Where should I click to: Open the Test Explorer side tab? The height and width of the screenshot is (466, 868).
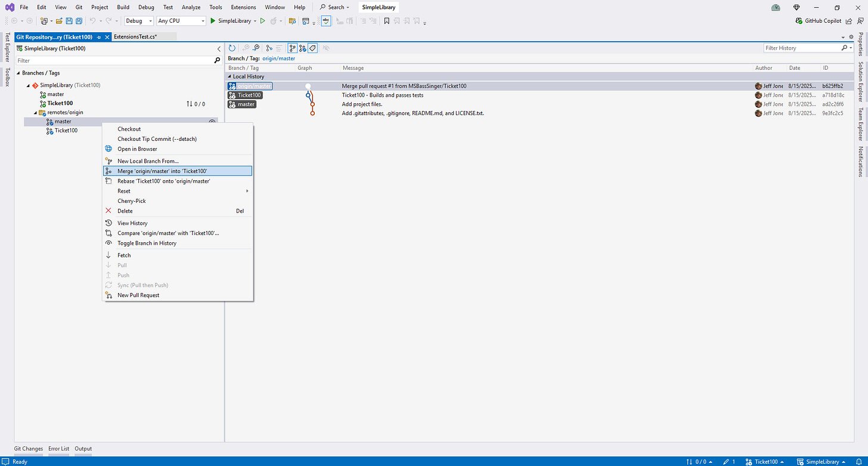pos(7,47)
